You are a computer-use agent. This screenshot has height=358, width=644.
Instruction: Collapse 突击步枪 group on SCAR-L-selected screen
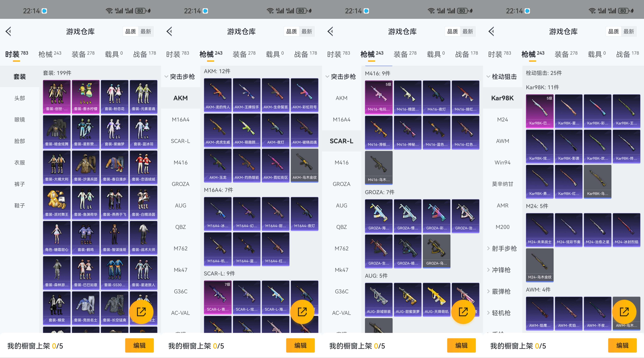[341, 76]
